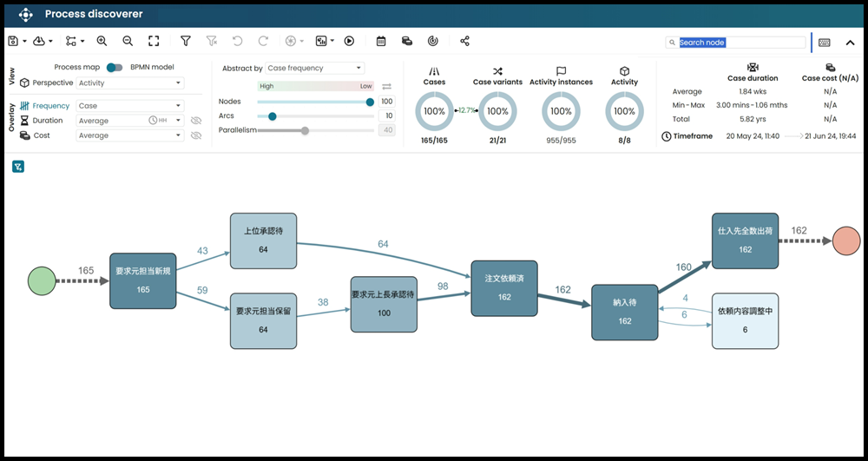
Task: Select the Frequency overlay label
Action: (x=51, y=106)
